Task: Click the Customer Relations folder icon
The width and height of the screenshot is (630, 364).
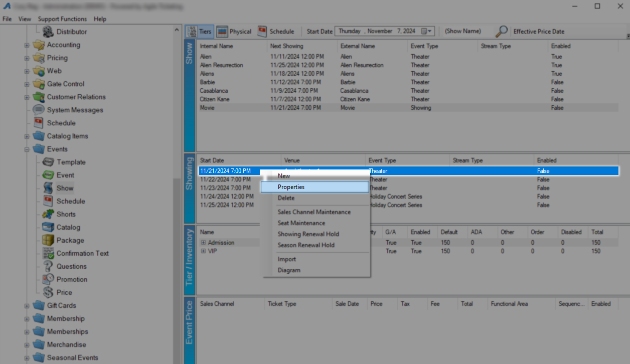Action: coord(39,97)
